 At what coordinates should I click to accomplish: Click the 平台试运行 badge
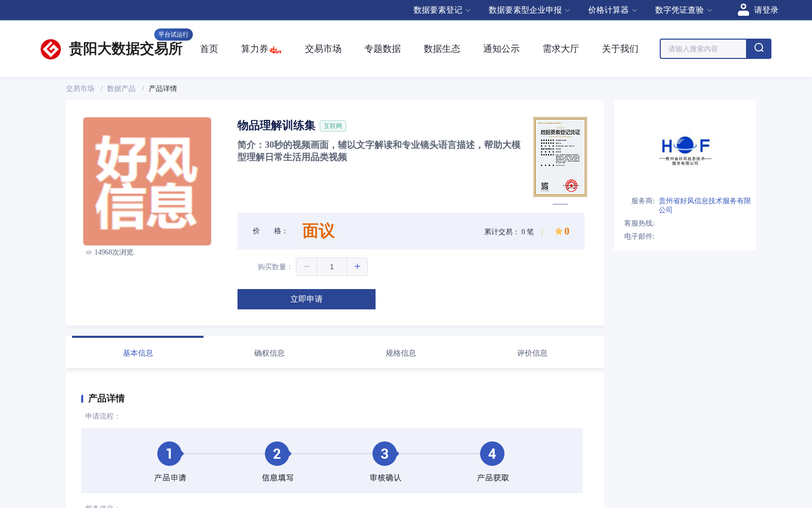[174, 35]
